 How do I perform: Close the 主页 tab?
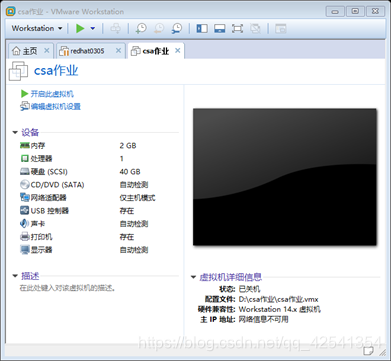(47, 50)
